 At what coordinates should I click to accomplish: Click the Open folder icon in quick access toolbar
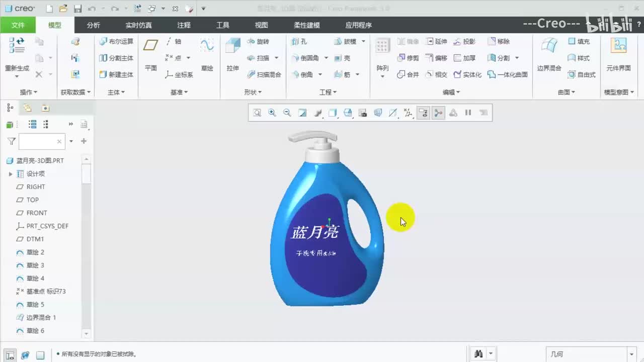coord(63,9)
